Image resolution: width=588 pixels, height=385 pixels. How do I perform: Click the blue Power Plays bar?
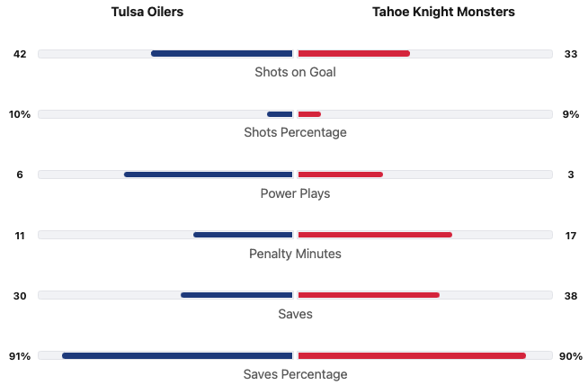pyautogui.click(x=209, y=175)
